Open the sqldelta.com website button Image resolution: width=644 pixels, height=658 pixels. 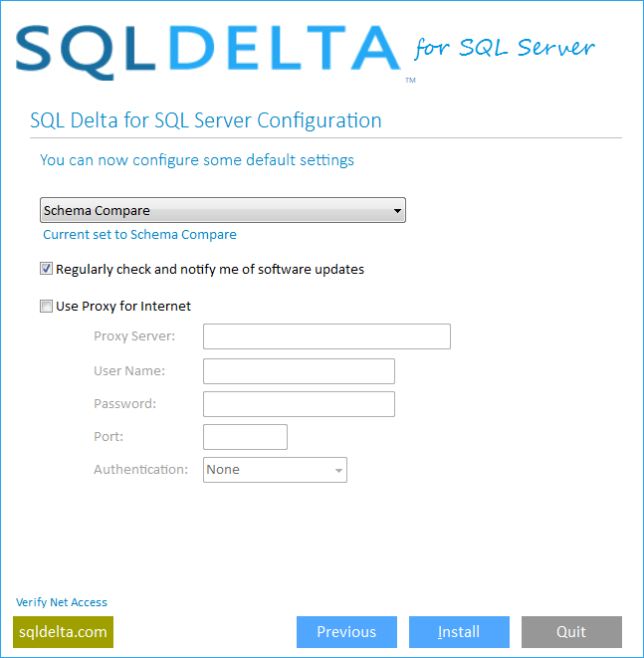tap(63, 632)
